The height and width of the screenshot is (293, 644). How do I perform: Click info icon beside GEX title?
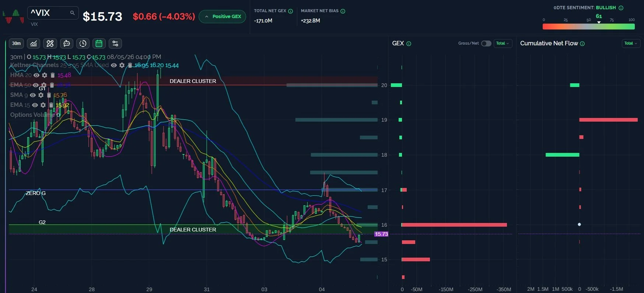pos(409,43)
